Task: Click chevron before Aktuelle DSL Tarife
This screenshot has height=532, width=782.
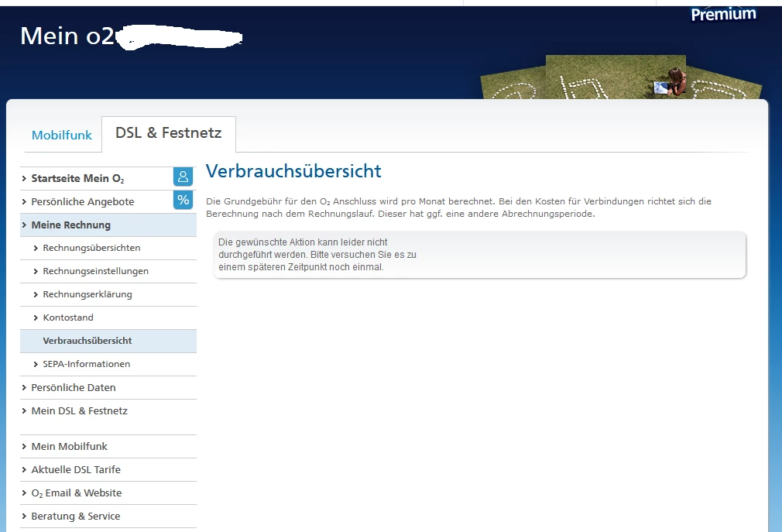Action: pos(24,470)
